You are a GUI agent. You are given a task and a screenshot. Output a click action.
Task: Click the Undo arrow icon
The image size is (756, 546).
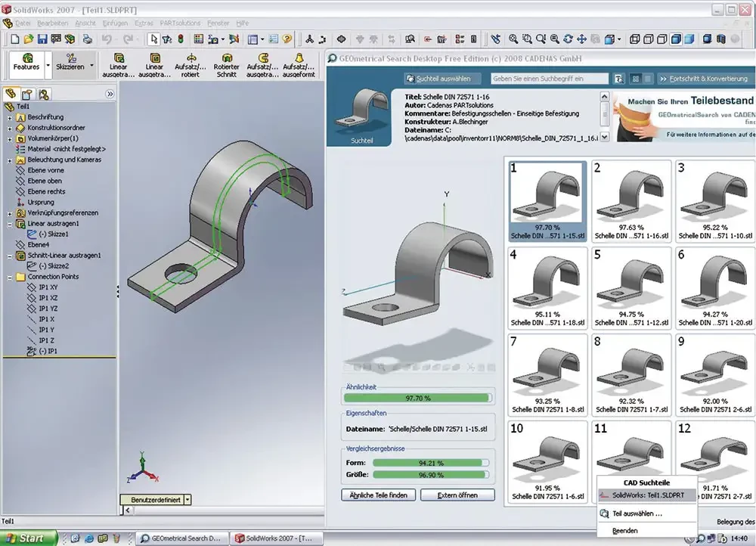[x=107, y=39]
